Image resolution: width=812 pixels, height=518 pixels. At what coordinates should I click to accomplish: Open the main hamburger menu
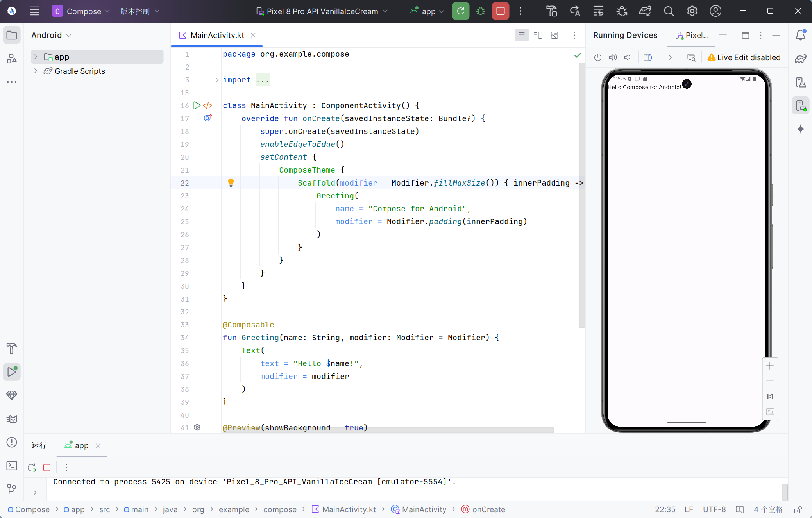point(34,11)
